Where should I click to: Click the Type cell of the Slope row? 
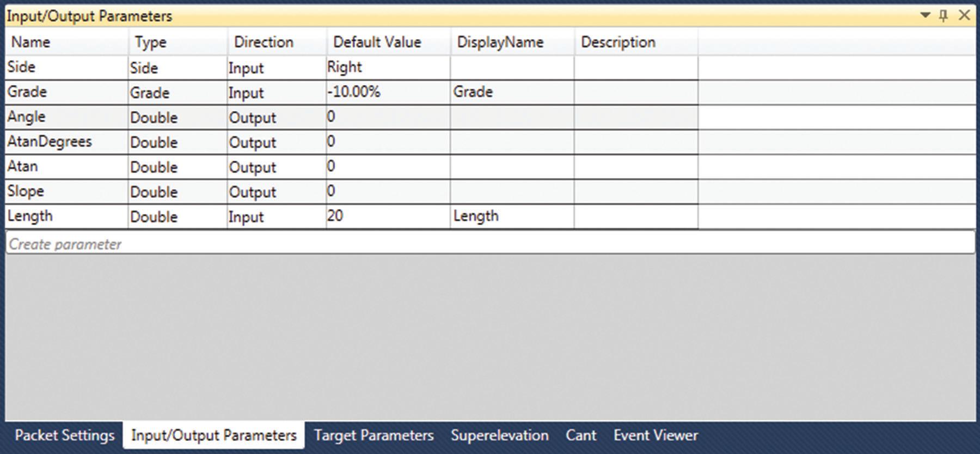click(177, 191)
